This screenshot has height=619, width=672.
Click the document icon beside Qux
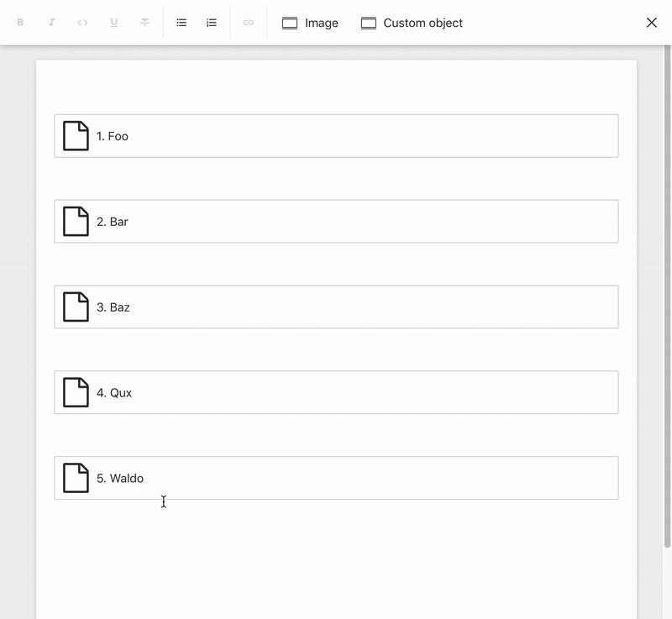76,392
